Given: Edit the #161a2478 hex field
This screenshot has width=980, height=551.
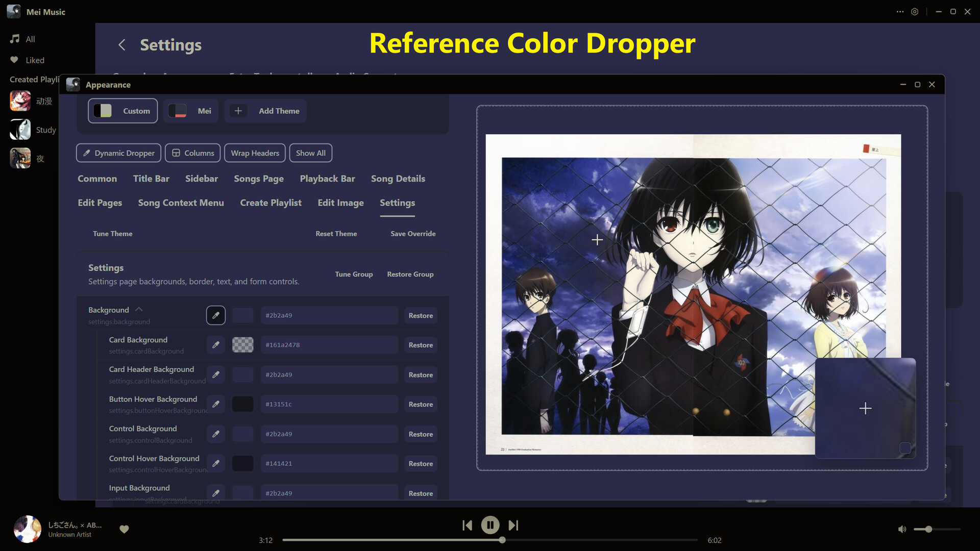Looking at the screenshot, I should coord(329,345).
